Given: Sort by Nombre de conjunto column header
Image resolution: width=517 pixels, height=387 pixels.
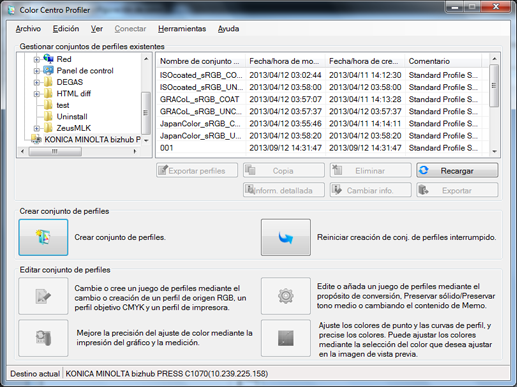Looking at the screenshot, I should coord(201,61).
